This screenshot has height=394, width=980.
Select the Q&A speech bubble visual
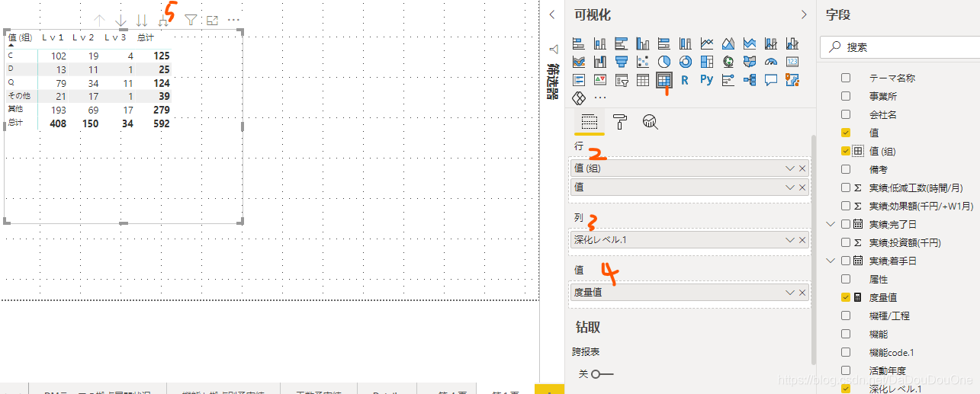[771, 80]
